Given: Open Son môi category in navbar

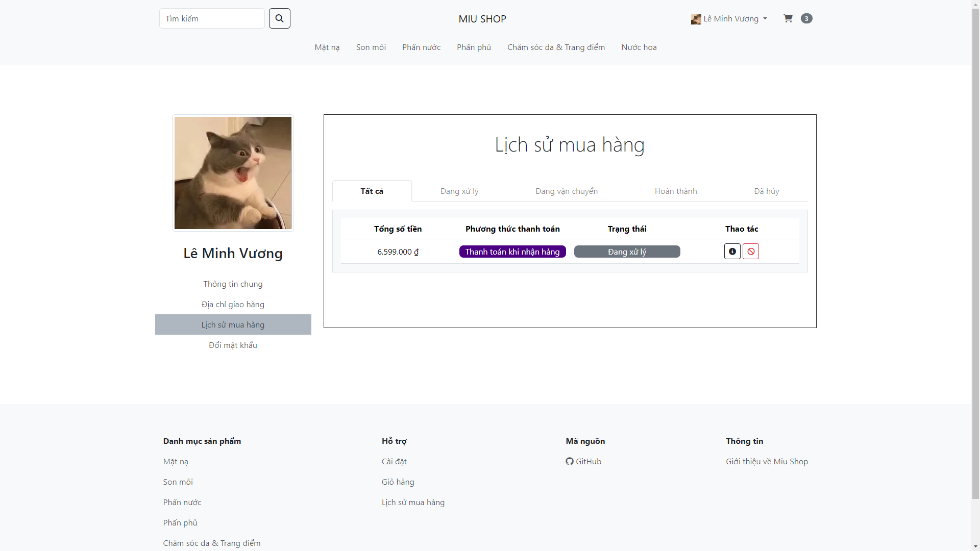Looking at the screenshot, I should tap(371, 47).
